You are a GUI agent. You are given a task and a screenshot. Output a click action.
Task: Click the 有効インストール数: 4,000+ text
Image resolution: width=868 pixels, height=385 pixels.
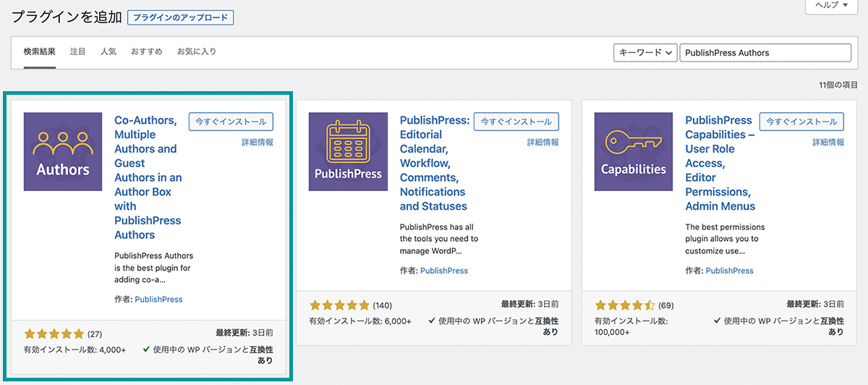[75, 350]
